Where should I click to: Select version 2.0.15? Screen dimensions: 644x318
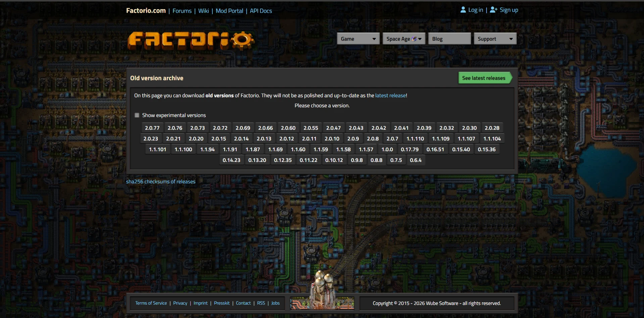coord(219,139)
